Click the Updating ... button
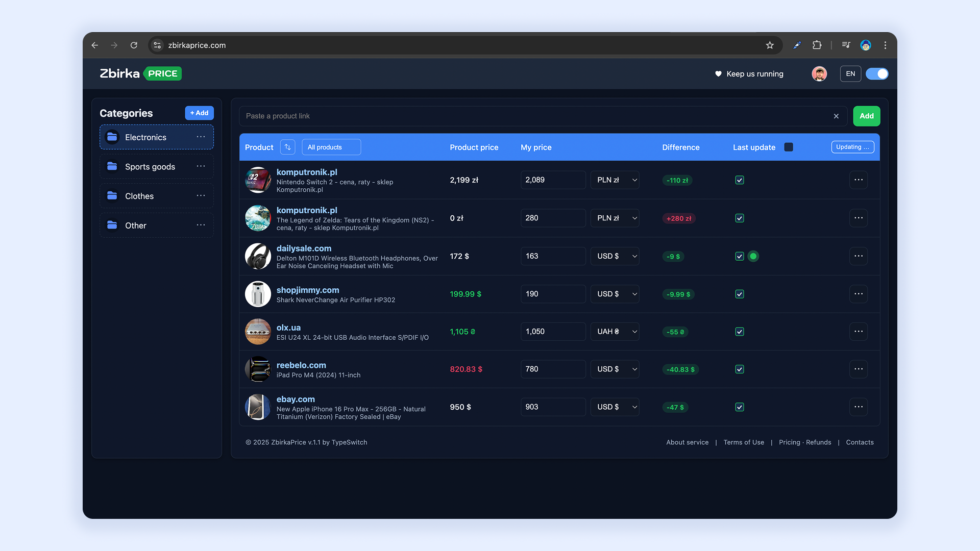 click(x=852, y=147)
